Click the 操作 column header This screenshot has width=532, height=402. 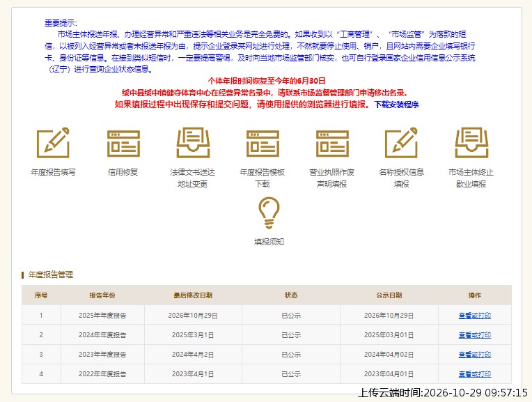475,295
